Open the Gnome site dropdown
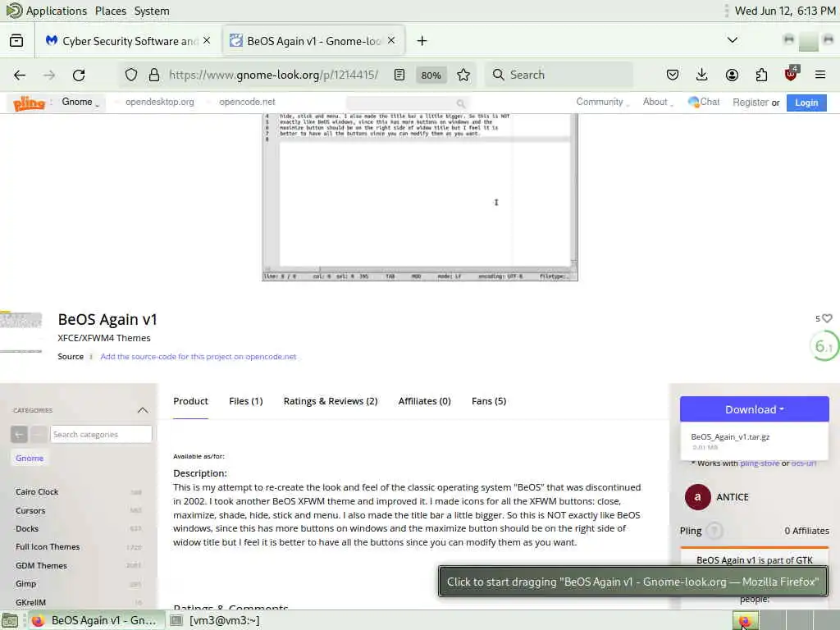The height and width of the screenshot is (630, 840). [x=80, y=102]
